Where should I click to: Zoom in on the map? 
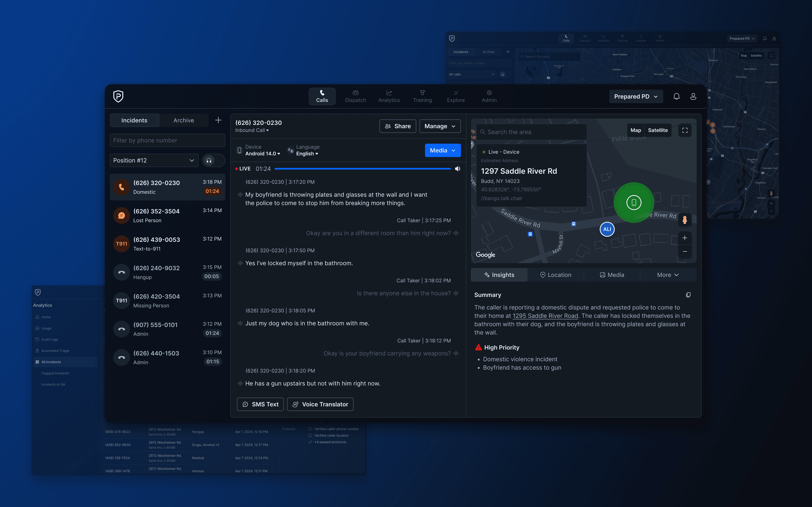pyautogui.click(x=685, y=238)
